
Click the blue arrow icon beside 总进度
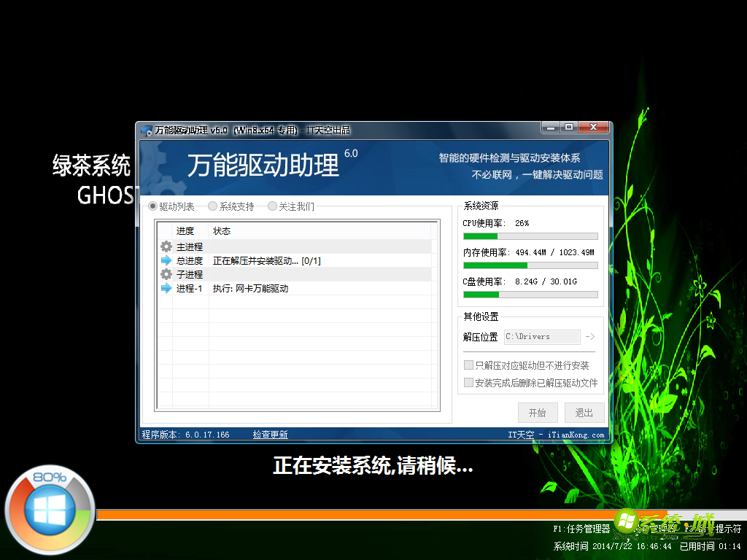click(166, 260)
